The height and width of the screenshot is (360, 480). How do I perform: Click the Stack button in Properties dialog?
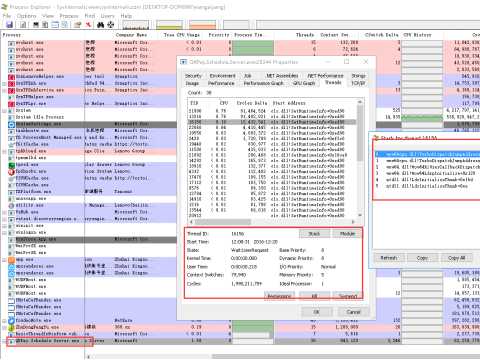pos(314,234)
